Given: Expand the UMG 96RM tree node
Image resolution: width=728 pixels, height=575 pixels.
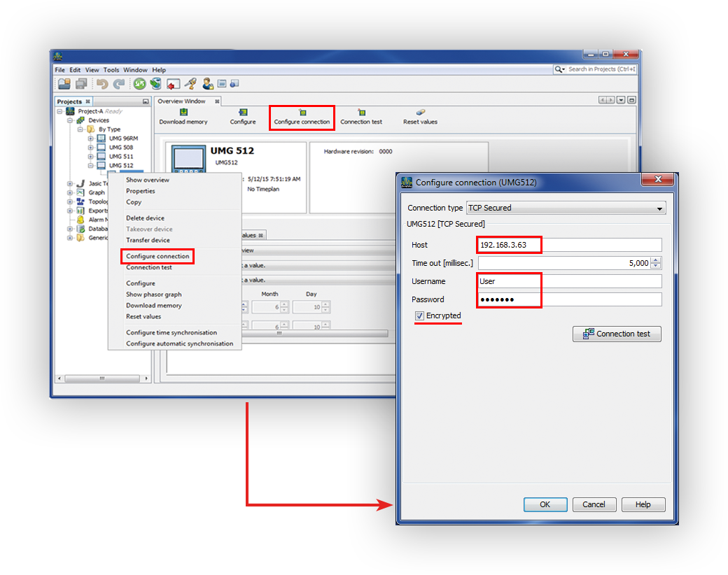Looking at the screenshot, I should (90, 139).
